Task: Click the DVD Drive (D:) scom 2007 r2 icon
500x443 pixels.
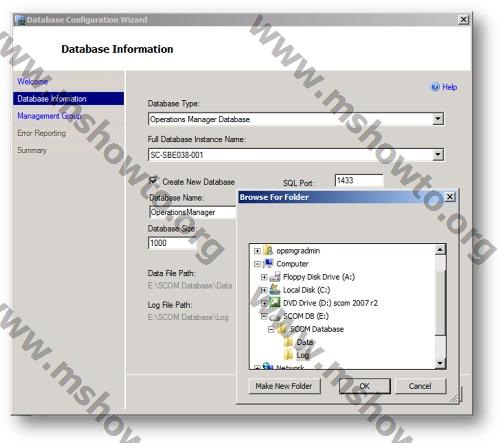Action: [x=275, y=303]
